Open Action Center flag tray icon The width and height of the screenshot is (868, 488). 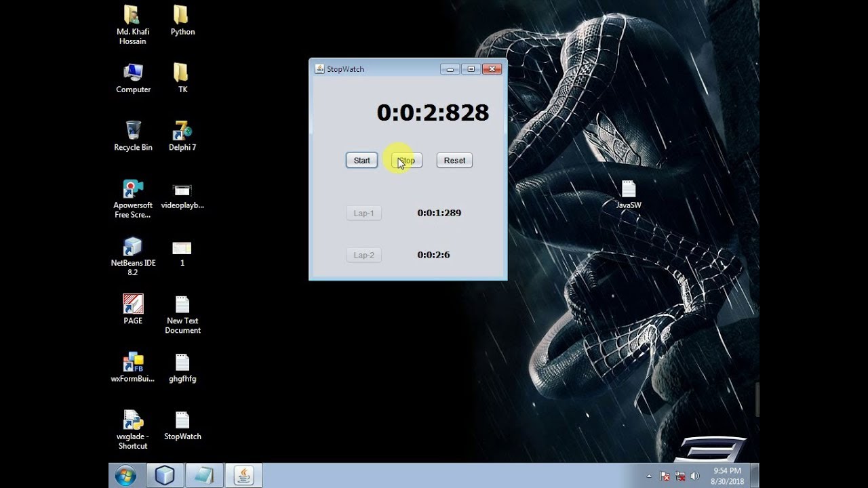[x=665, y=476]
